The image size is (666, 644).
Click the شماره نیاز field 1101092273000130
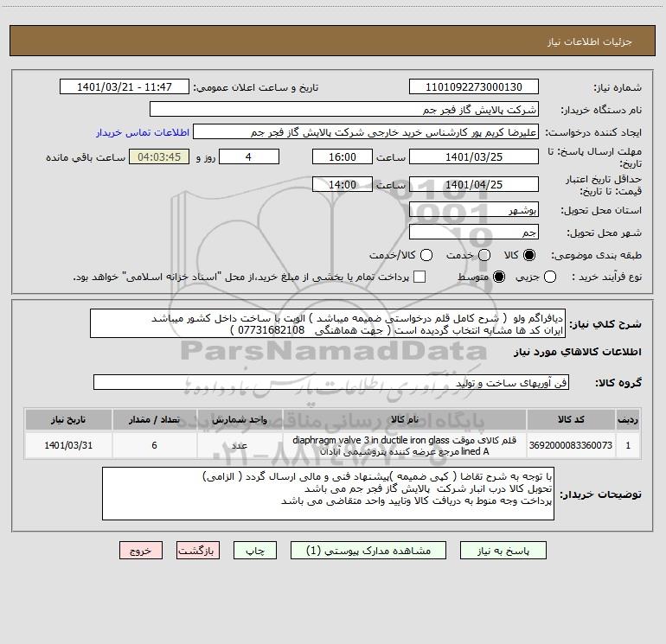click(474, 87)
